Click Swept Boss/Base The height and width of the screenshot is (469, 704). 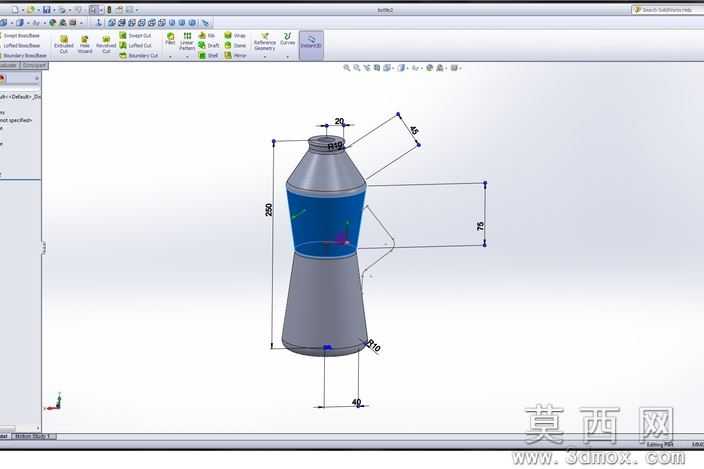[20, 35]
